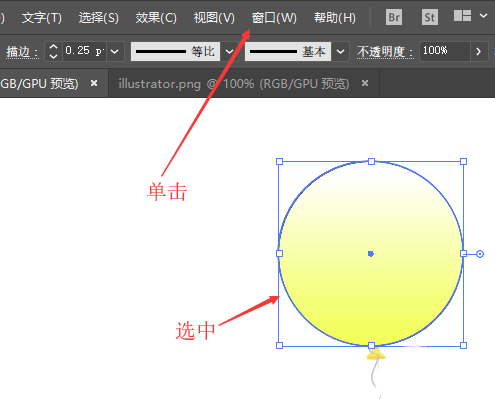Click the 不透明度 opacity label link

click(x=385, y=52)
